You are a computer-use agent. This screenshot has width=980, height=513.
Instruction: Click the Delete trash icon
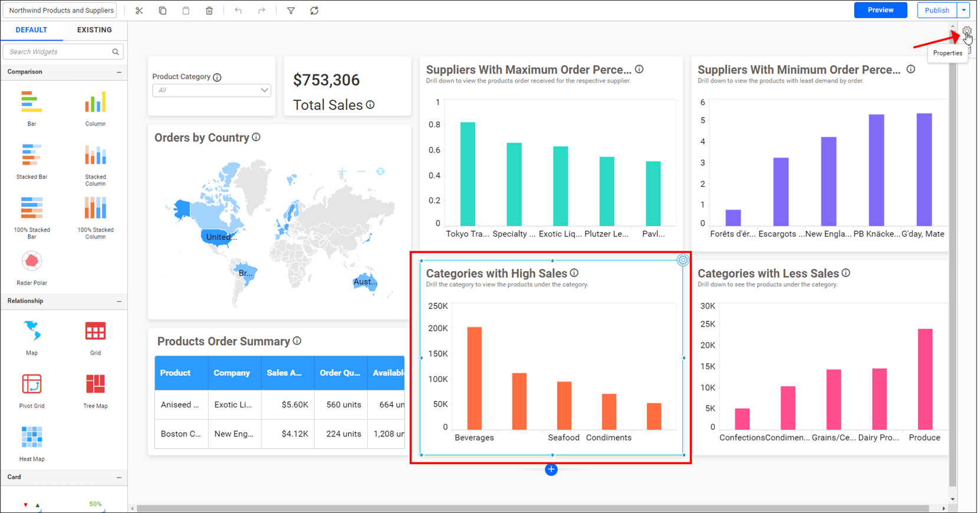point(209,11)
